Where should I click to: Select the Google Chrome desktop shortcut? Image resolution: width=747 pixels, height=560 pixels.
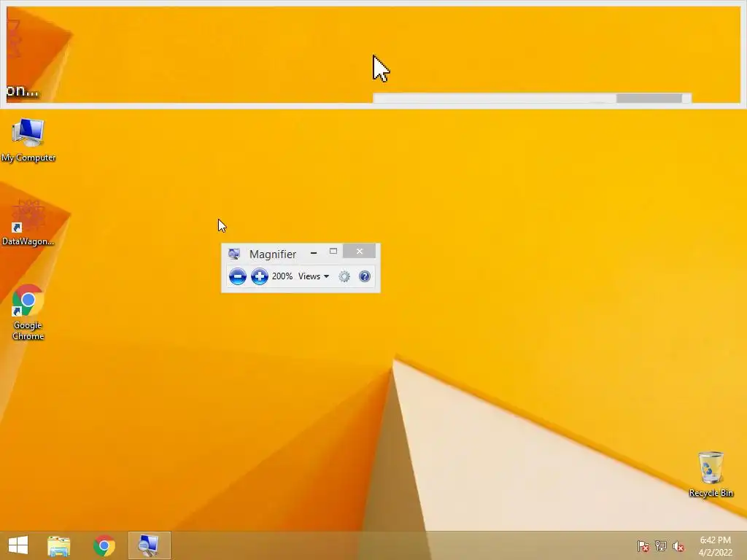point(28,312)
